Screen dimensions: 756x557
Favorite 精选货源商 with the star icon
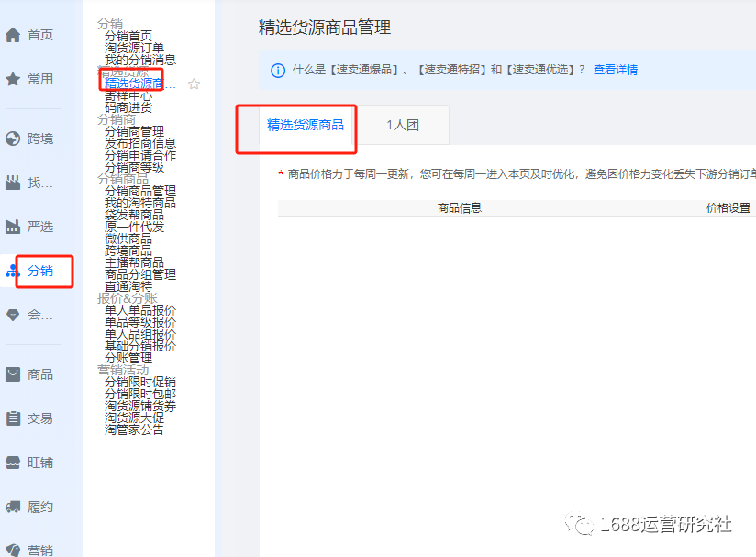click(195, 84)
